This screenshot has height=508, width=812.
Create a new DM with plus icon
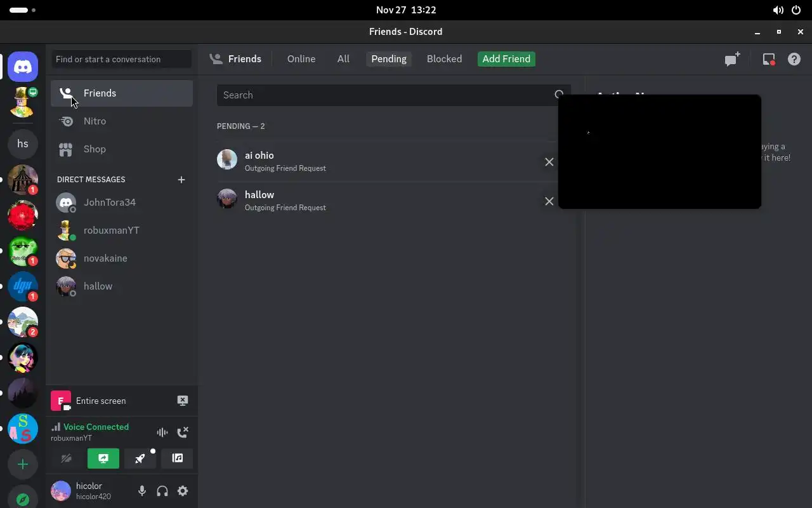tap(181, 180)
